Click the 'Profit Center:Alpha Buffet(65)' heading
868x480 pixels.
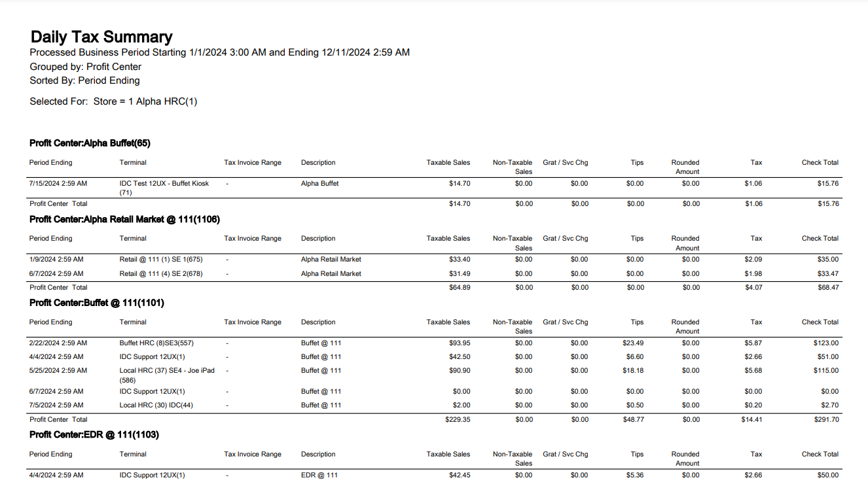click(x=90, y=143)
